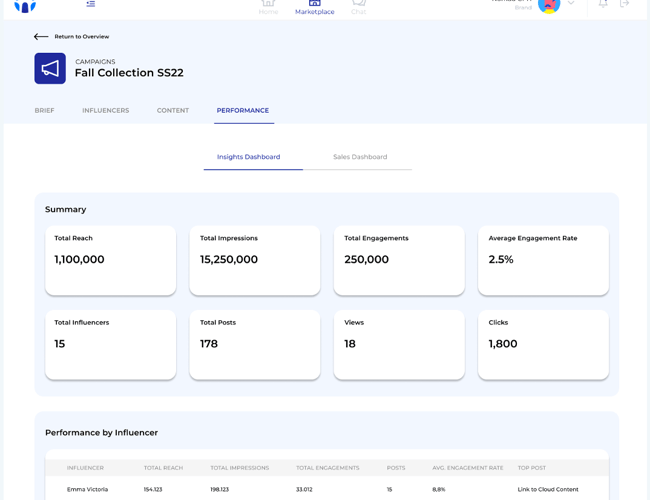650x500 pixels.
Task: Switch to Sales Dashboard tab
Action: (x=360, y=157)
